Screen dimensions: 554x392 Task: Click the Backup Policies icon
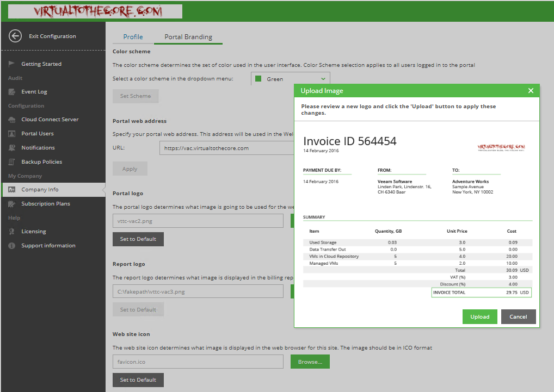click(11, 162)
